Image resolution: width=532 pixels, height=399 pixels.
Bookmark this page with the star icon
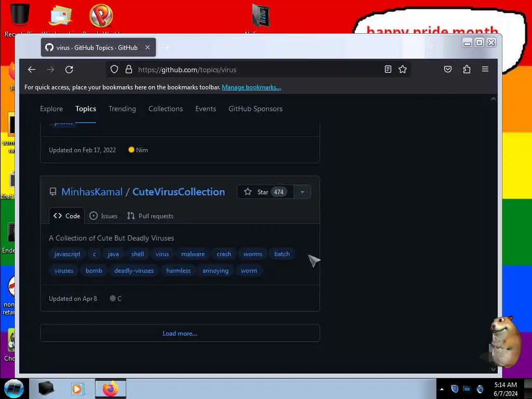(x=403, y=69)
